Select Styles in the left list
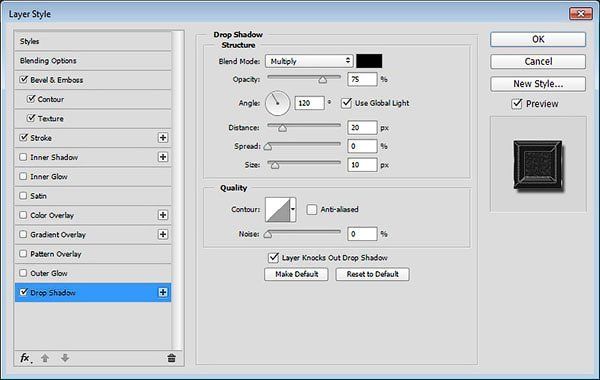 point(93,41)
